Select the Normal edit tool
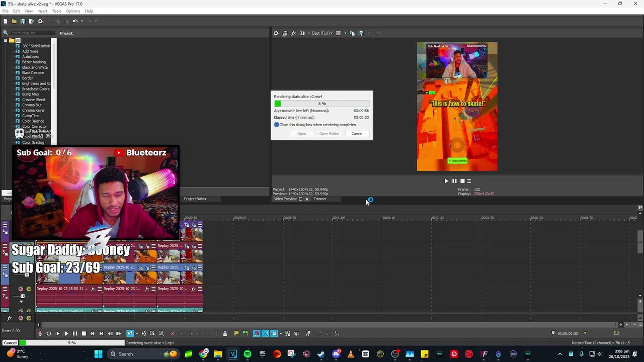This screenshot has height=362, width=644. [130, 333]
